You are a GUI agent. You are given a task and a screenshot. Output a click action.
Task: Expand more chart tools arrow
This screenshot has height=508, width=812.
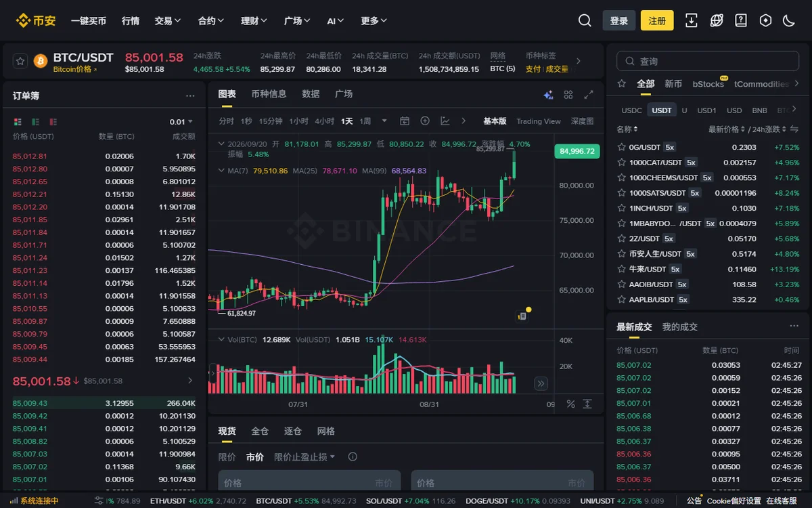click(x=464, y=121)
